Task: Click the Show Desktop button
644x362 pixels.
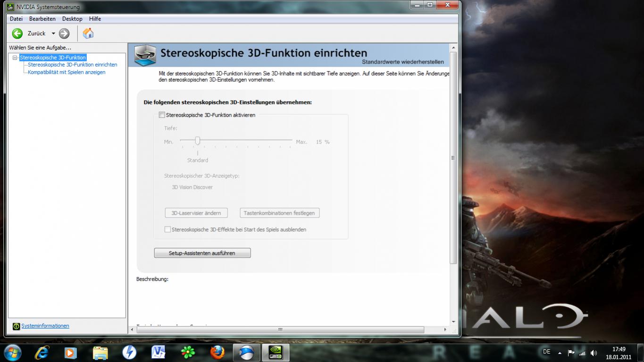Action: click(x=640, y=353)
